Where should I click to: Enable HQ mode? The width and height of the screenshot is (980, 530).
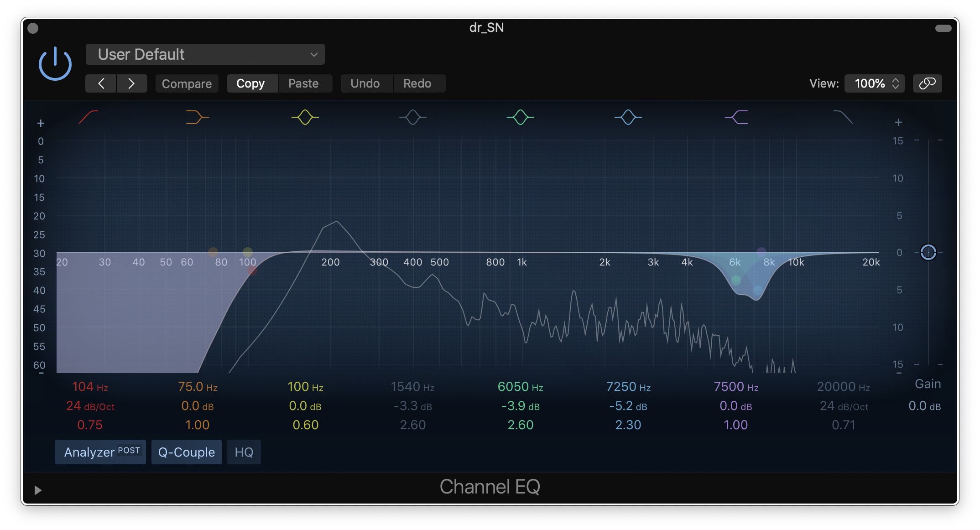244,452
